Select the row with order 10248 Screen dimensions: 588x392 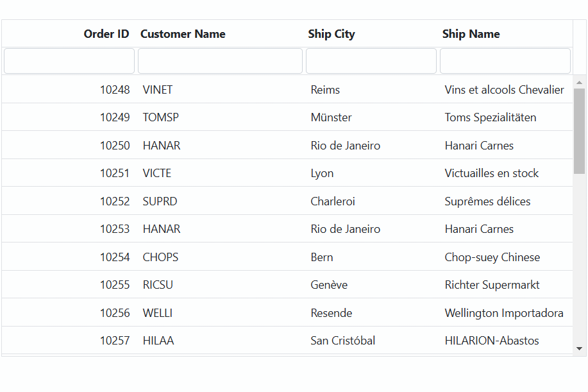[x=287, y=89]
